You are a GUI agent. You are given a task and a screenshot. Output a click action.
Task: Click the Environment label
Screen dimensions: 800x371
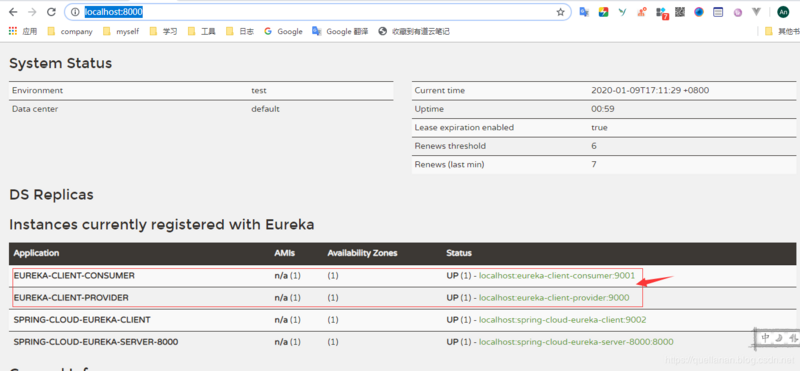(x=37, y=91)
